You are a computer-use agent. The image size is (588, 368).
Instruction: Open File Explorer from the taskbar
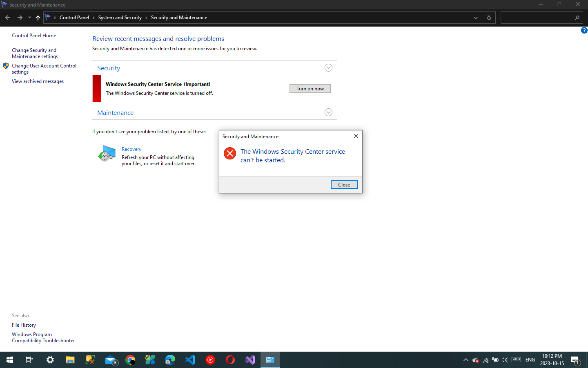[x=70, y=360]
